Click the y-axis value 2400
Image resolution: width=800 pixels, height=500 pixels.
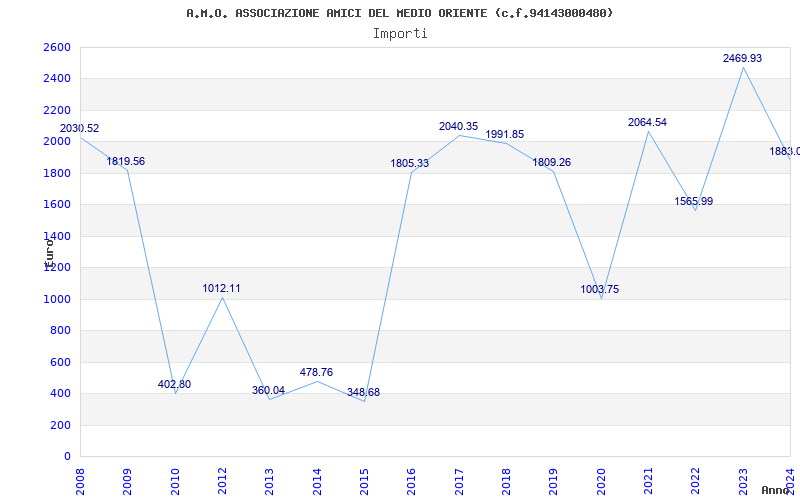[x=57, y=79]
